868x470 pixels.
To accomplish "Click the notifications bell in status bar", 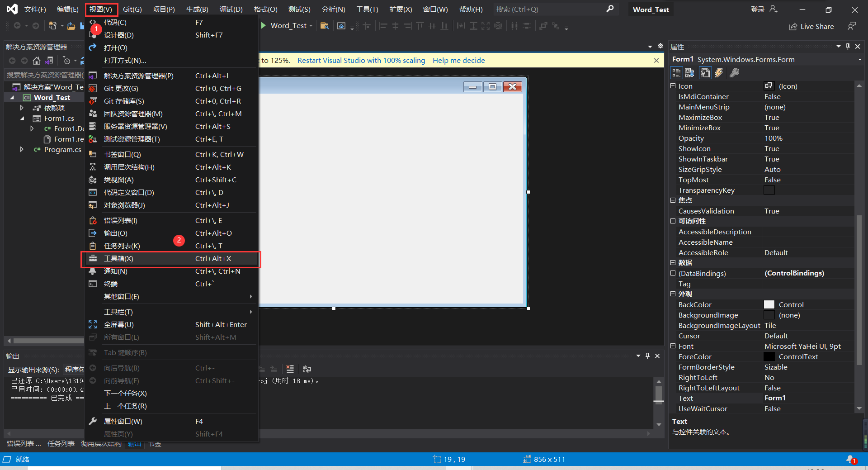I will pos(851,459).
